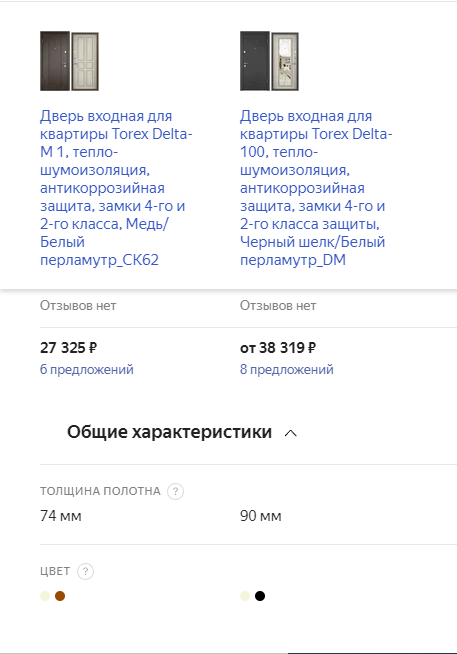This screenshot has height=654, width=457.
Task: Open the Torex Delta-M 1 product title link
Action: 116,188
